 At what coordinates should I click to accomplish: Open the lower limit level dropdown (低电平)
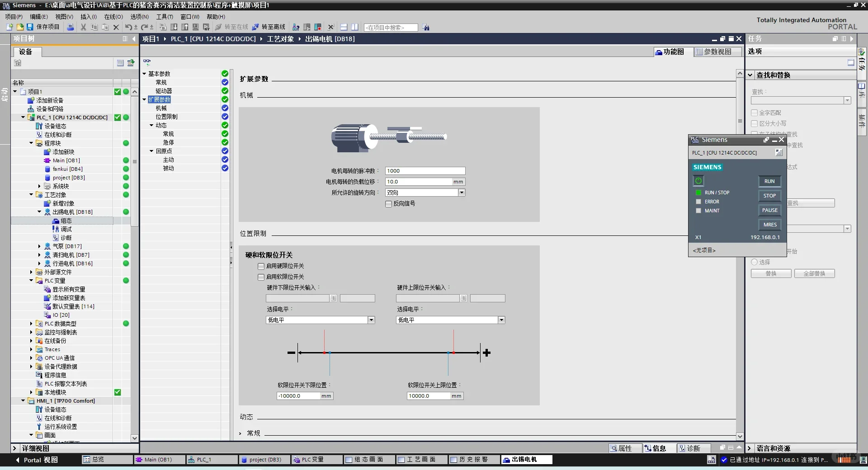(371, 320)
